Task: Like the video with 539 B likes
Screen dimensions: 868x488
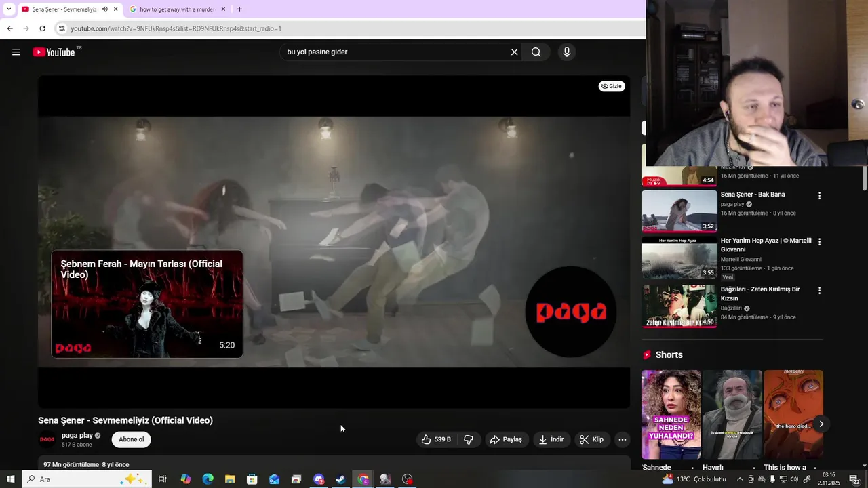Action: pyautogui.click(x=436, y=440)
